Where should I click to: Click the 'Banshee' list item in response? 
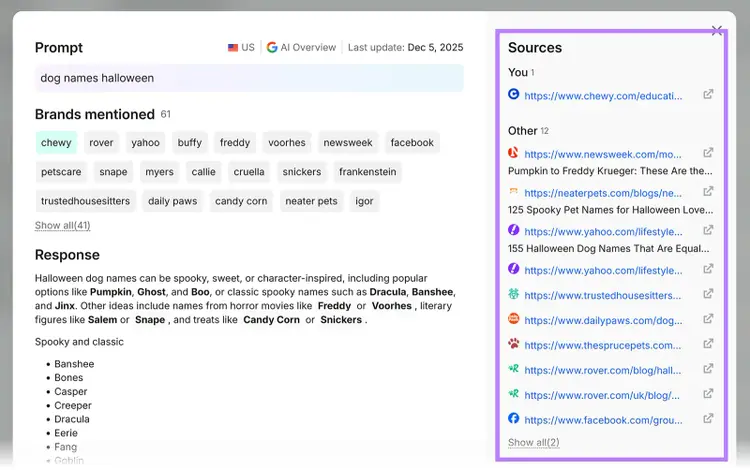tap(74, 364)
